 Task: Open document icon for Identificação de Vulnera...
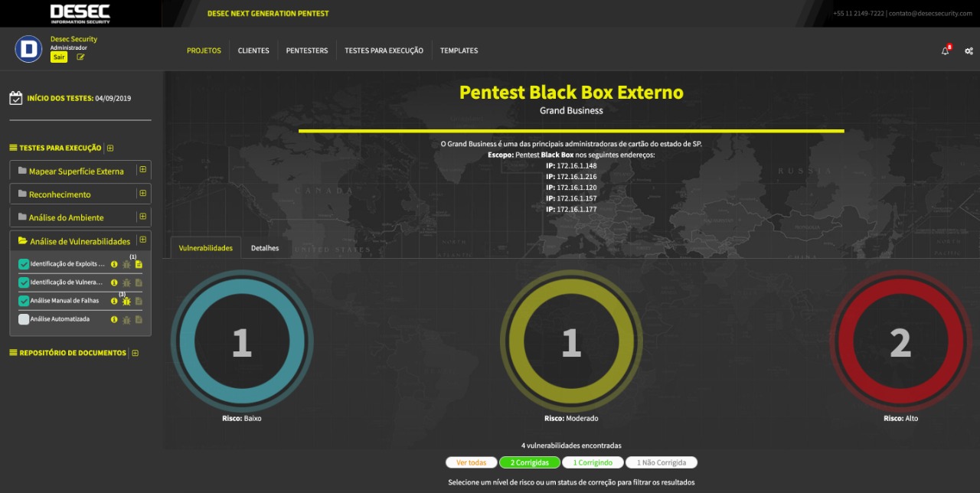click(139, 282)
